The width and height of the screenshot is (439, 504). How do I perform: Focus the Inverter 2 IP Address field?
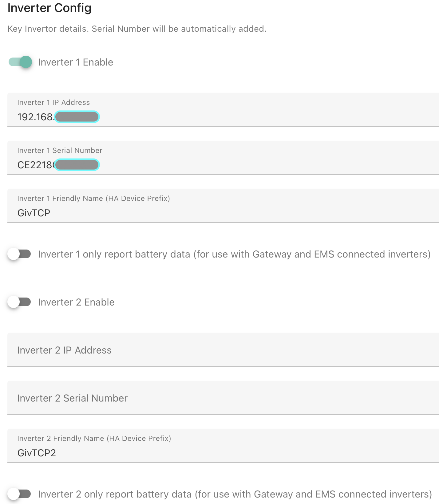click(x=223, y=350)
